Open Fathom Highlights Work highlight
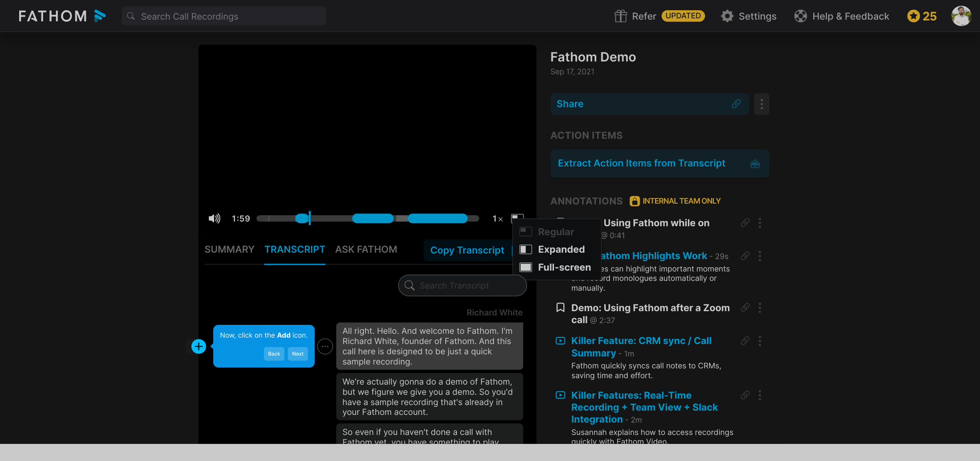 (654, 256)
